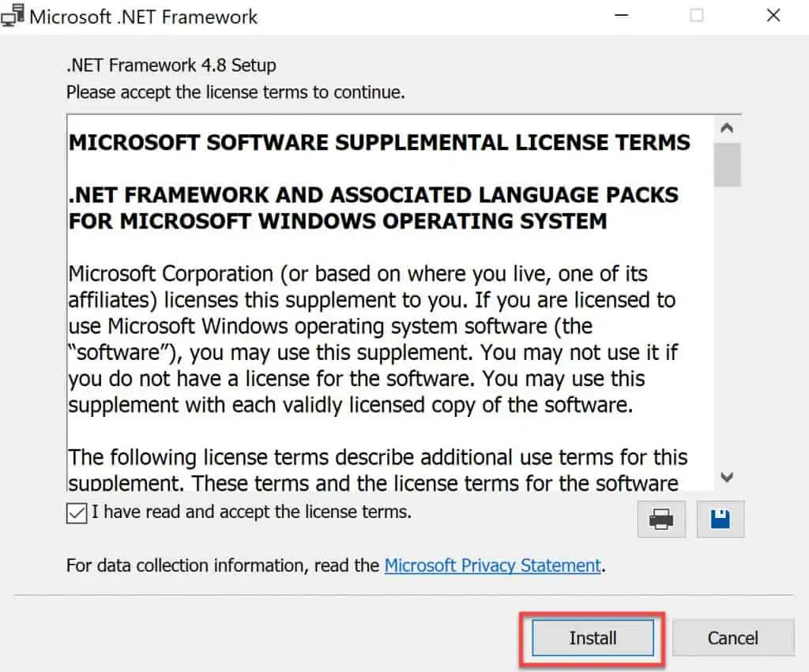The width and height of the screenshot is (809, 672).
Task: Click the Install button
Action: point(593,638)
